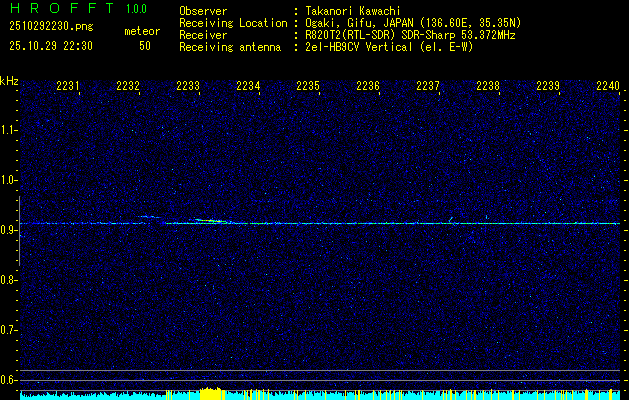The image size is (629, 400).
Task: Click the HROFFT title text
Action: click(61, 9)
